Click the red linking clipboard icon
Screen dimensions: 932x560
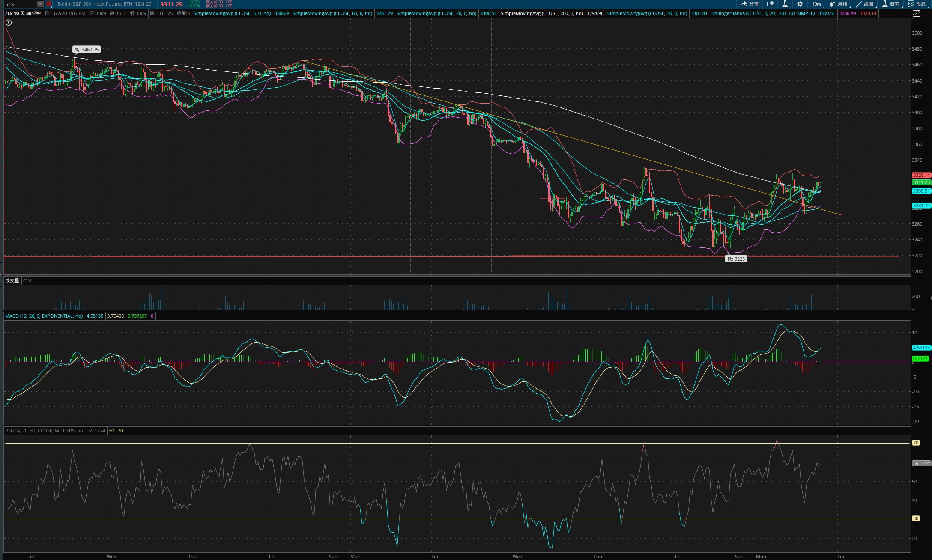[49, 4]
